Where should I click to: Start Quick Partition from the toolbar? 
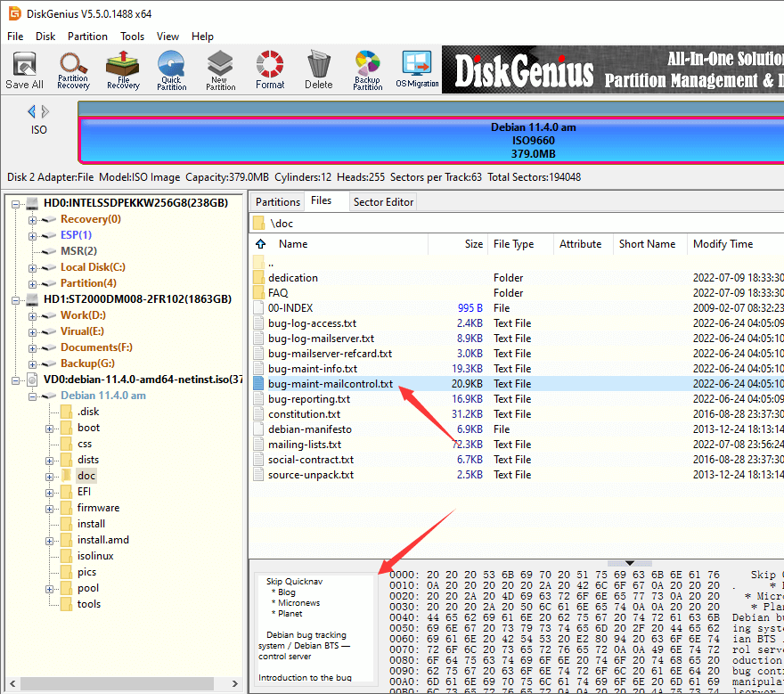tap(171, 69)
